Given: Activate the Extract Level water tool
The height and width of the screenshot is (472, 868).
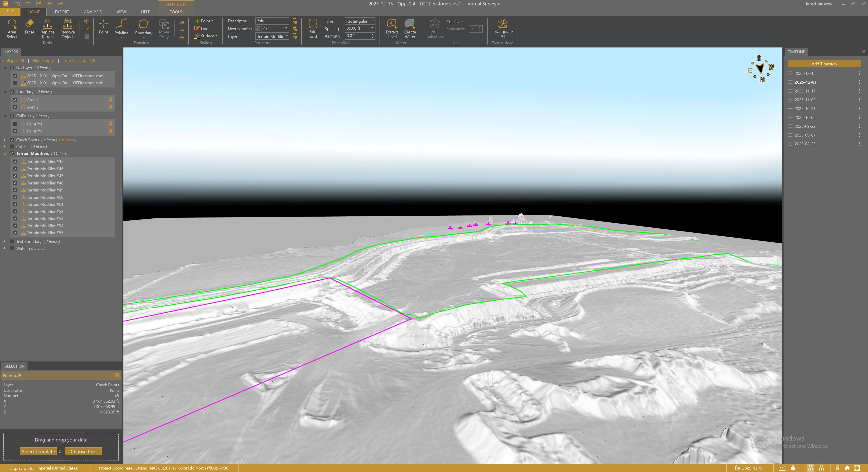Looking at the screenshot, I should click(392, 29).
